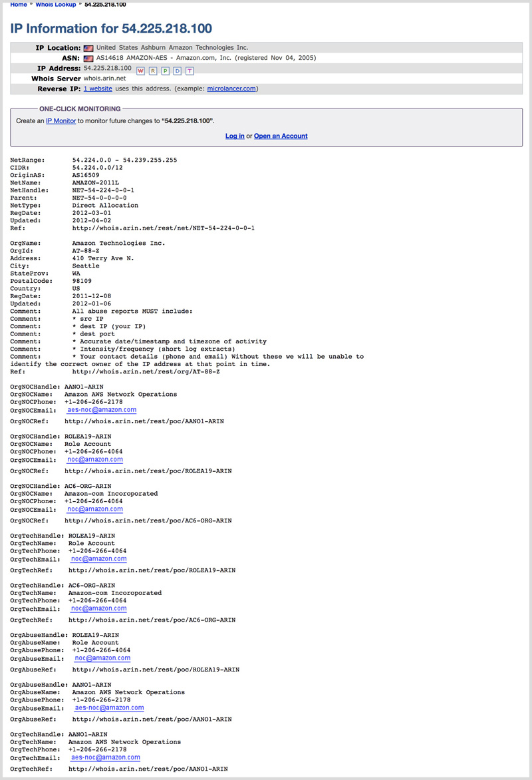This screenshot has width=532, height=780.
Task: Click the OrgTechRef poc/AANO1-ARIN URL
Action: (x=148, y=769)
